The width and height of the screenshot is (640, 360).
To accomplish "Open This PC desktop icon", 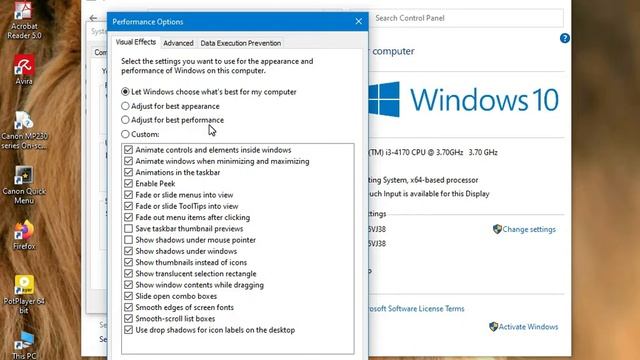I will coord(24,345).
